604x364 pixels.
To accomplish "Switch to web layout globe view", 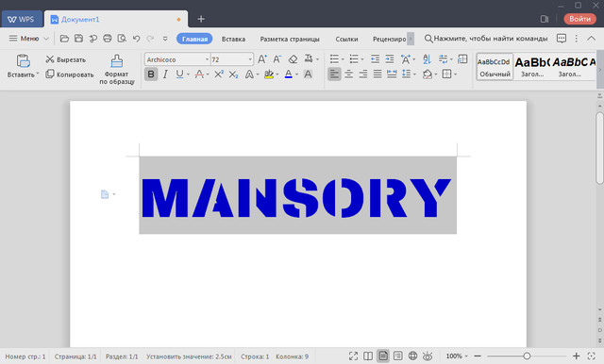I will [x=412, y=356].
